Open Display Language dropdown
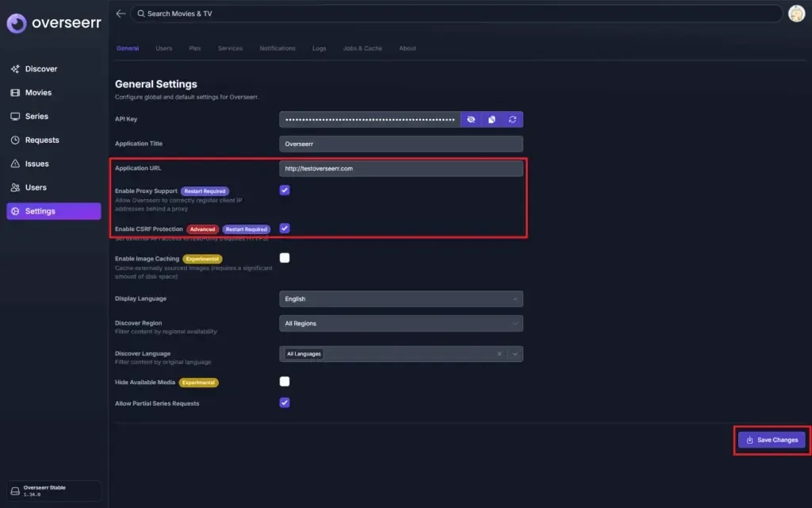 [x=400, y=299]
